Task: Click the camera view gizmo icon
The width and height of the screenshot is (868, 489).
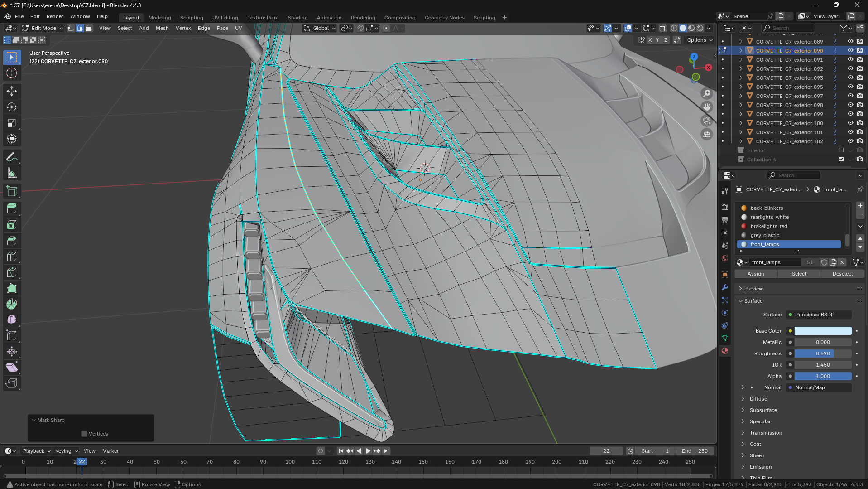Action: pyautogui.click(x=706, y=121)
